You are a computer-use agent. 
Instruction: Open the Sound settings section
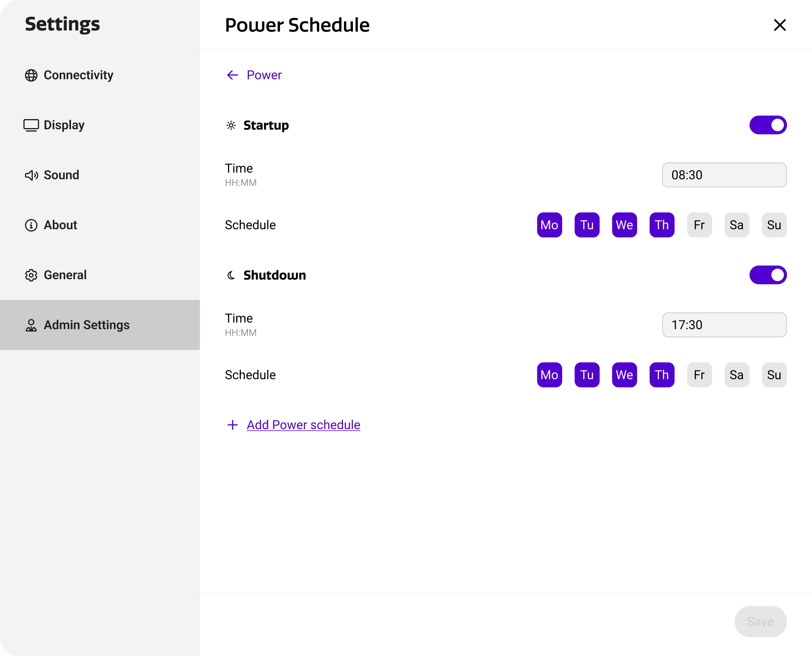61,175
